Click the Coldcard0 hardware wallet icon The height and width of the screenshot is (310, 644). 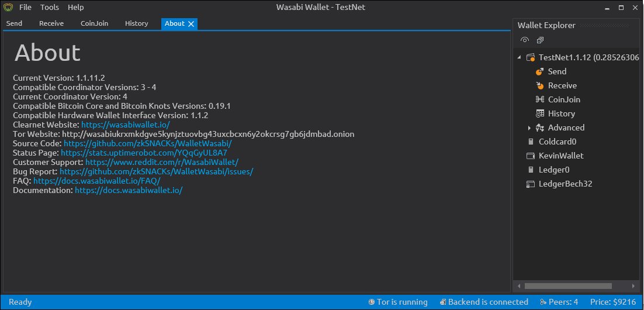[531, 142]
